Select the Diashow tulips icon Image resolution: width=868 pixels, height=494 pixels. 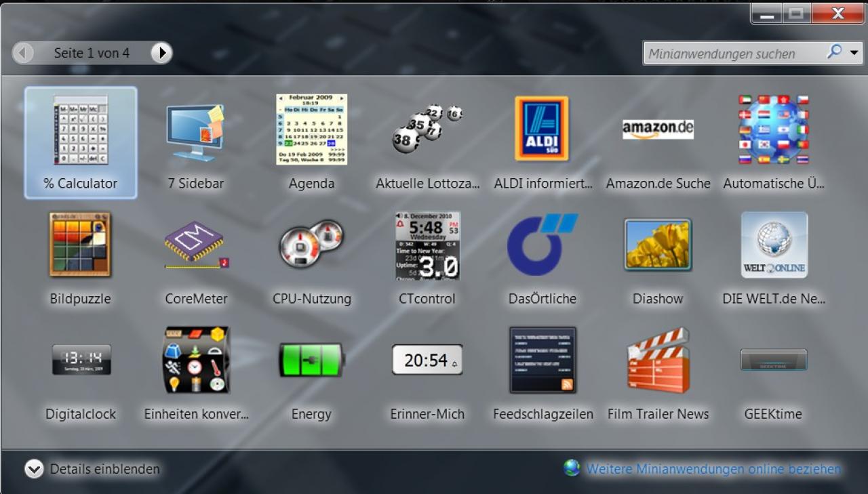pos(658,245)
